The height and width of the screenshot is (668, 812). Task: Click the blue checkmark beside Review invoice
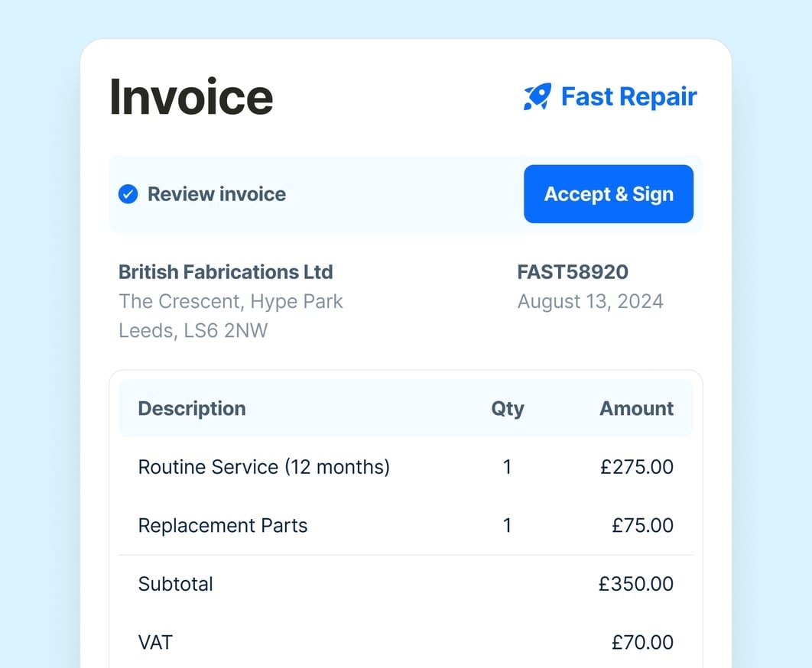(128, 194)
